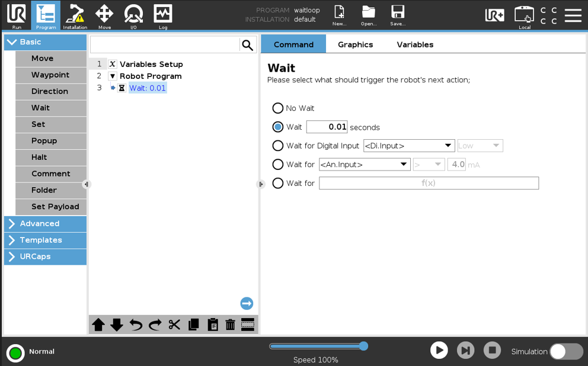Insert a Waypoint command
This screenshot has height=366, width=588.
click(x=51, y=75)
